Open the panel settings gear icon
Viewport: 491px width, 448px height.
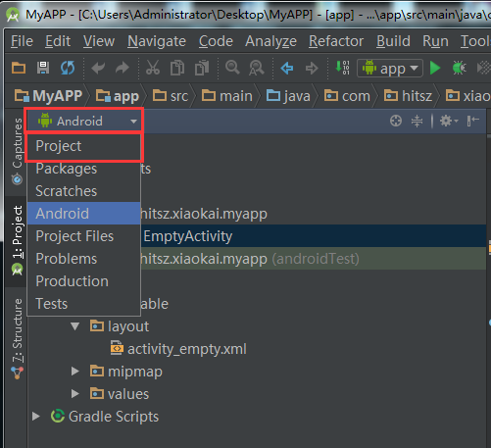pyautogui.click(x=449, y=121)
